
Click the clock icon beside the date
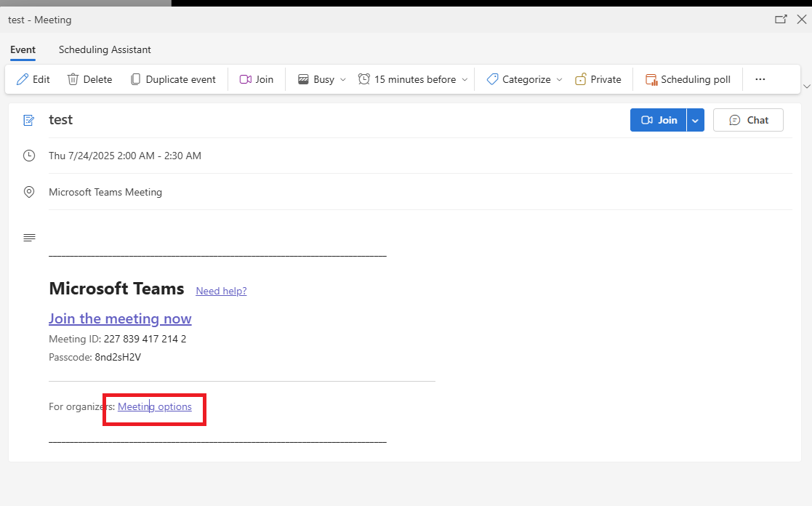tap(29, 156)
